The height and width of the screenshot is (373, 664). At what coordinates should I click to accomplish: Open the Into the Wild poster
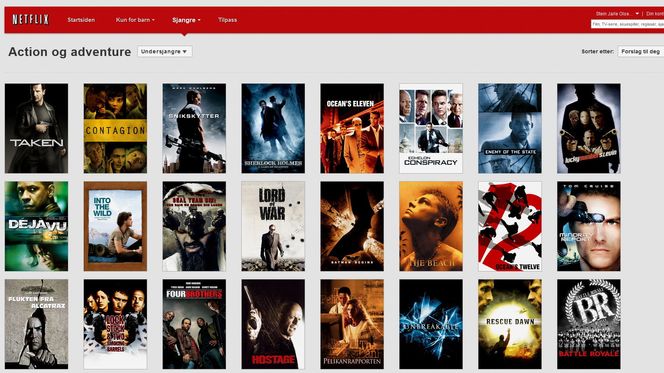coord(115,226)
